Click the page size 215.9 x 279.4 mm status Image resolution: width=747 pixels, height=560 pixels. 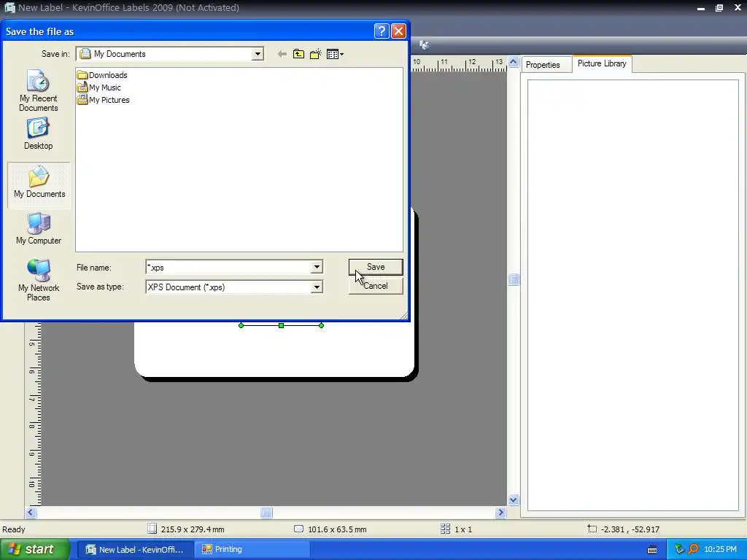pyautogui.click(x=186, y=529)
